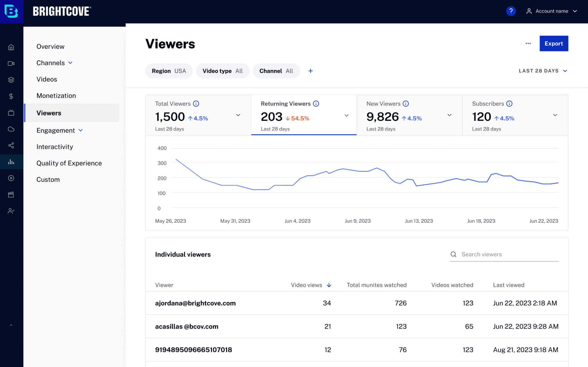This screenshot has width=588, height=367.
Task: Click the TV live icon in the rail
Action: point(11,113)
